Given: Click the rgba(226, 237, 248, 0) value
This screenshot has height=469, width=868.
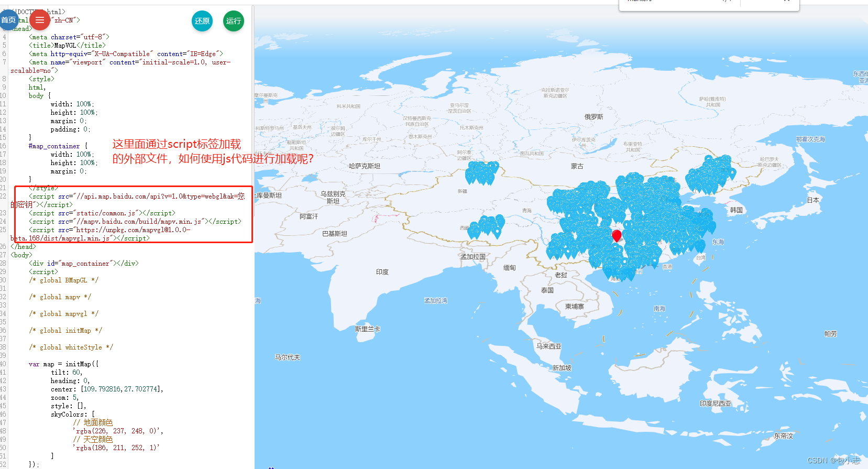Looking at the screenshot, I should click(118, 431).
